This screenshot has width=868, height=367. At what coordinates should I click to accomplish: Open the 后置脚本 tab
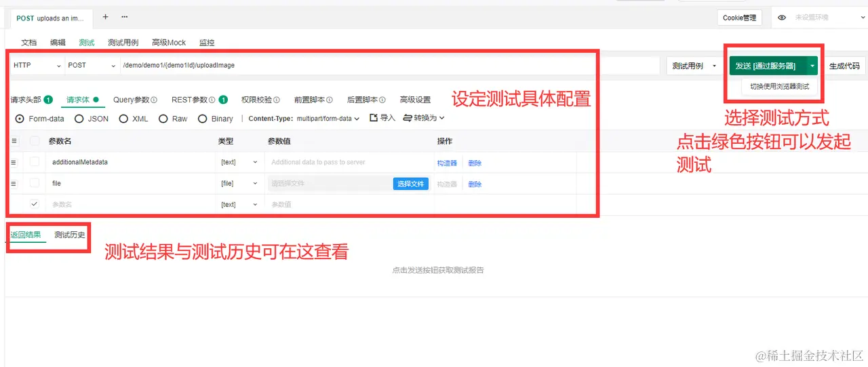pos(366,100)
